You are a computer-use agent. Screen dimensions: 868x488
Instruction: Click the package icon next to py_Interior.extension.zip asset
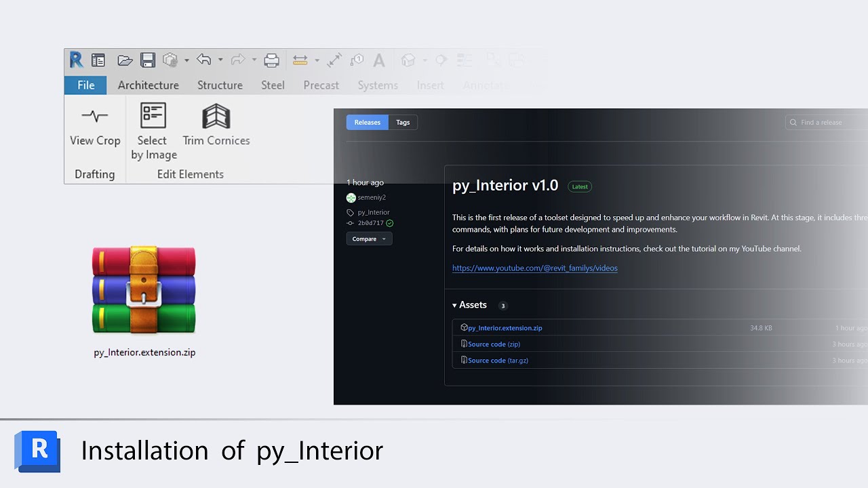[x=464, y=327]
